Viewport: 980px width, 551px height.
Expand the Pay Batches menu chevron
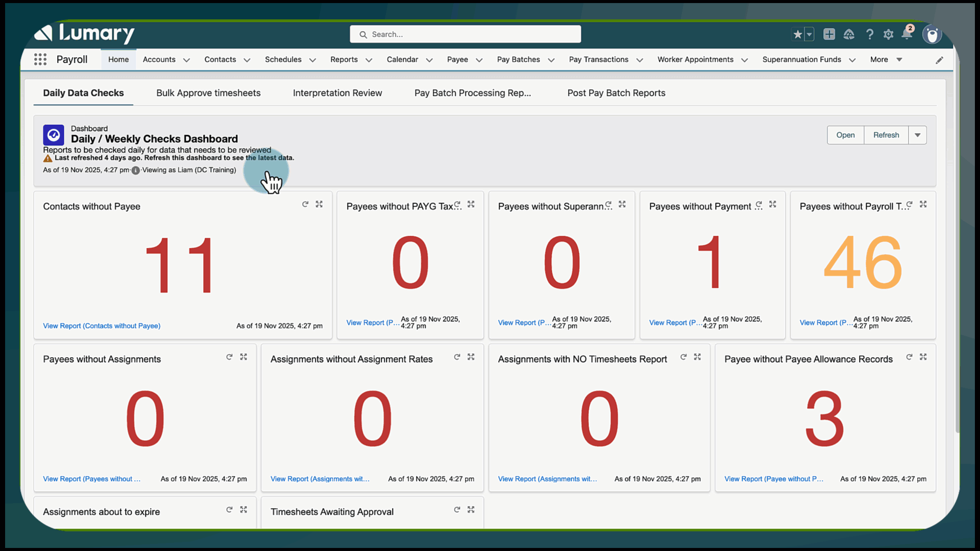[x=551, y=60]
